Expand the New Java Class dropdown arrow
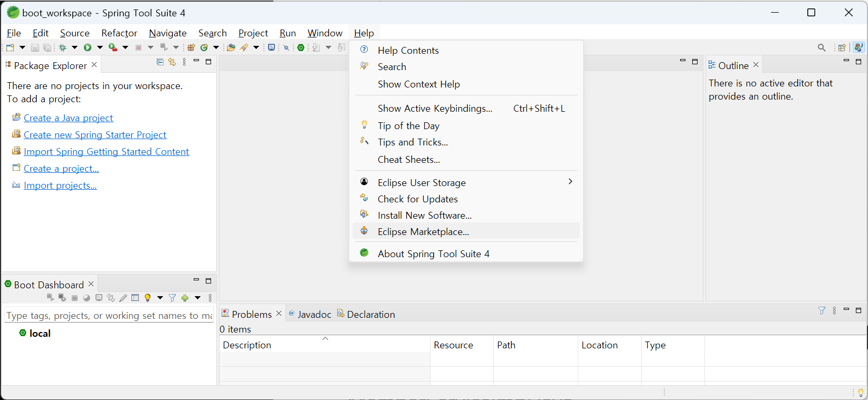Image resolution: width=868 pixels, height=400 pixels. click(216, 47)
